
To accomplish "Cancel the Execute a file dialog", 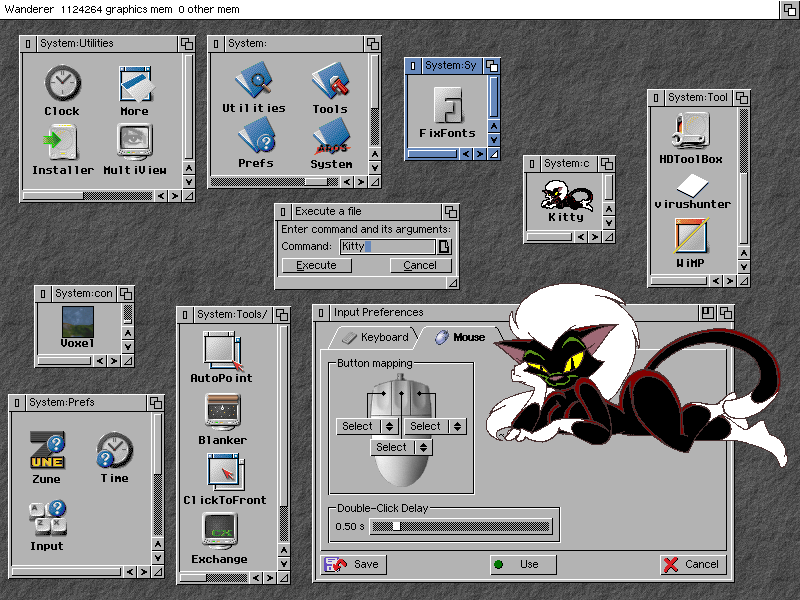I will pos(420,265).
